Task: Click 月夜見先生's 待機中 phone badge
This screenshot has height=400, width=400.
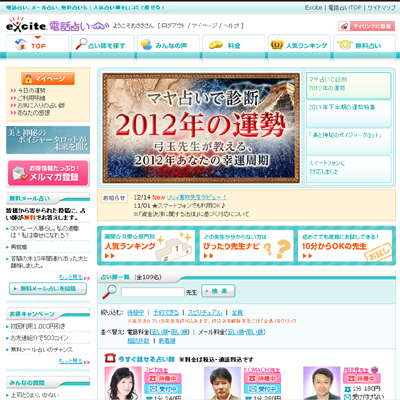Action: click(362, 379)
